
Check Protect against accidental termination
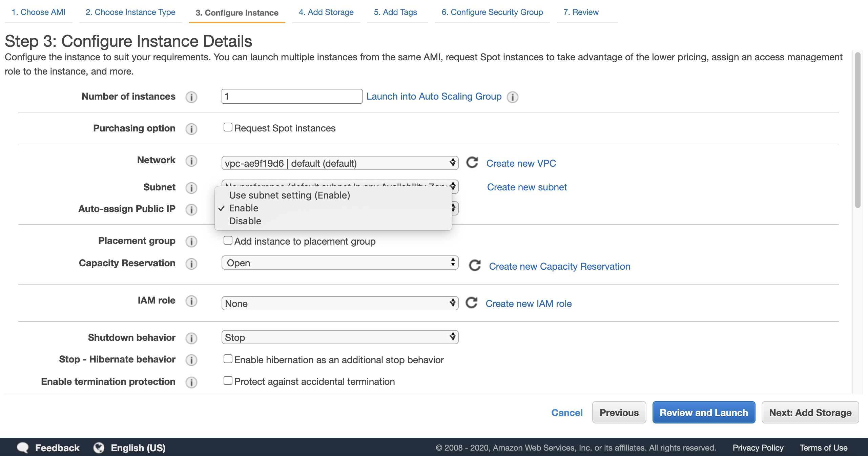[228, 380]
